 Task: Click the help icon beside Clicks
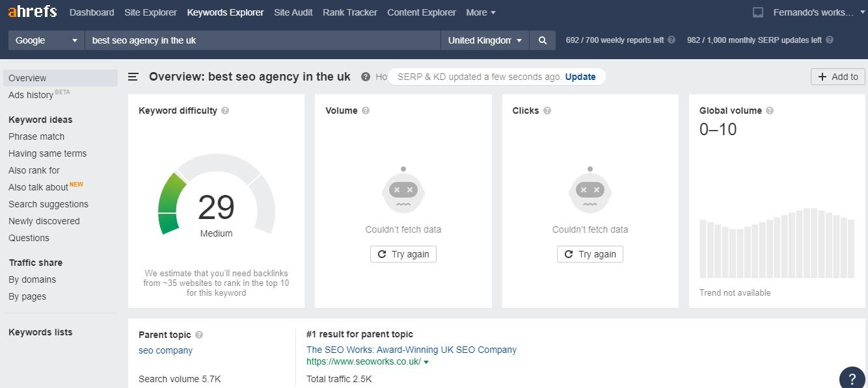coord(547,110)
